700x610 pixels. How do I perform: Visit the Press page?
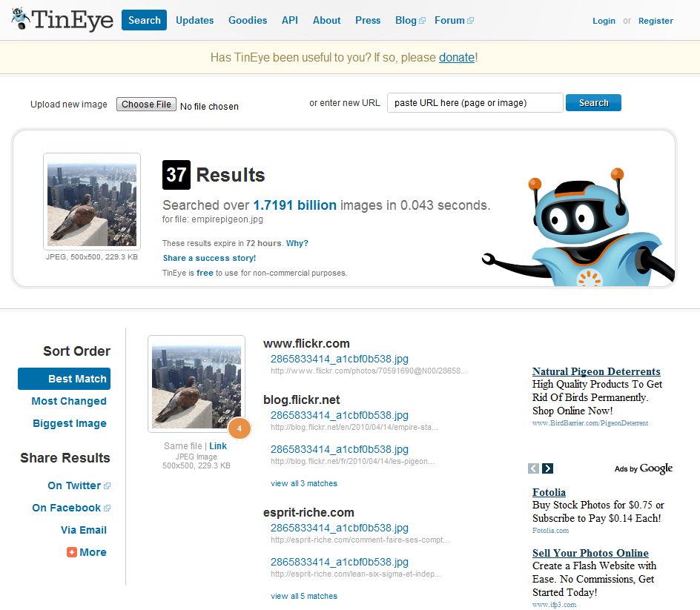tap(368, 21)
